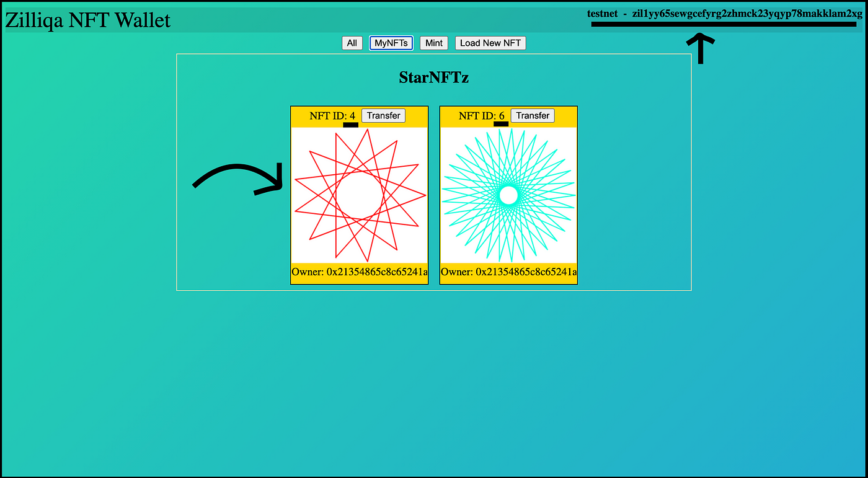Select the cyan star NFT image
This screenshot has width=868, height=478.
508,195
